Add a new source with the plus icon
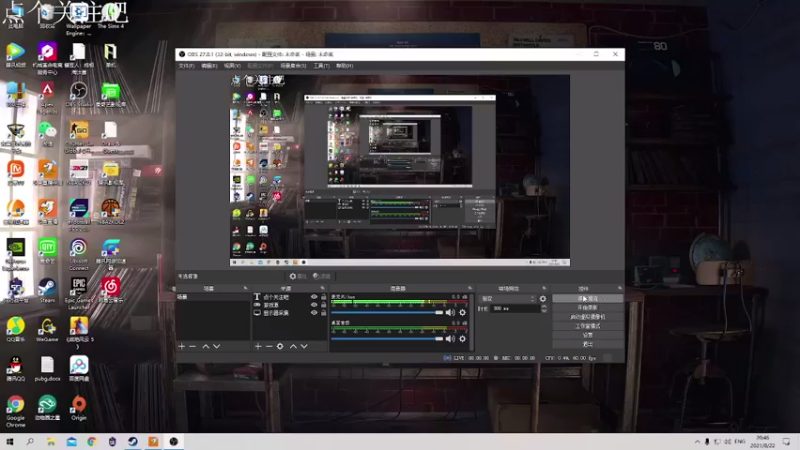This screenshot has width=800, height=450. click(x=258, y=346)
